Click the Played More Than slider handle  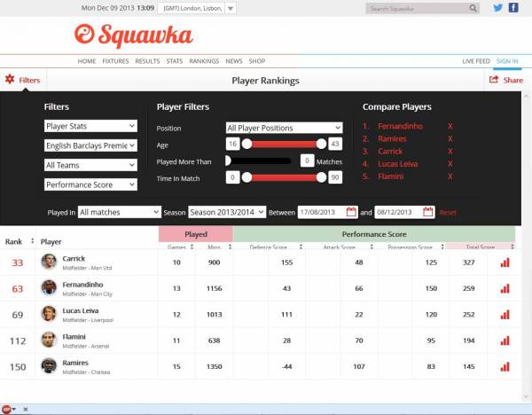coord(228,161)
